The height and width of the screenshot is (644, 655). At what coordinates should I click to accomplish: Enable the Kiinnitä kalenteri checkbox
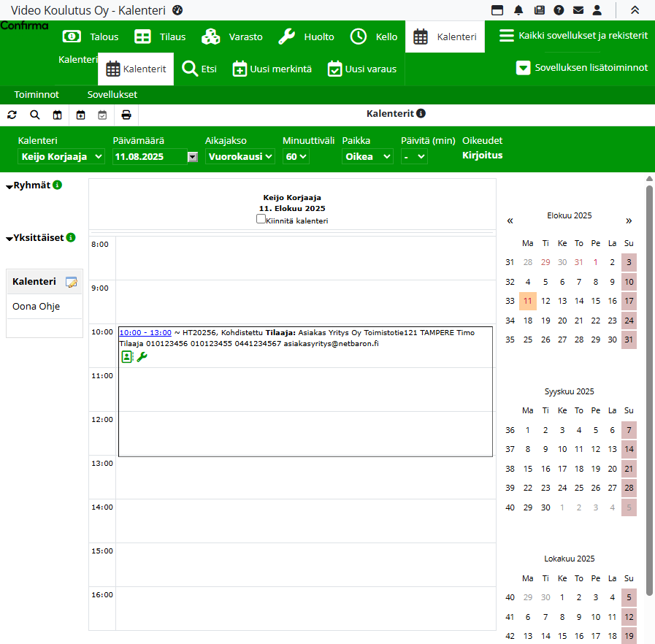tap(261, 219)
